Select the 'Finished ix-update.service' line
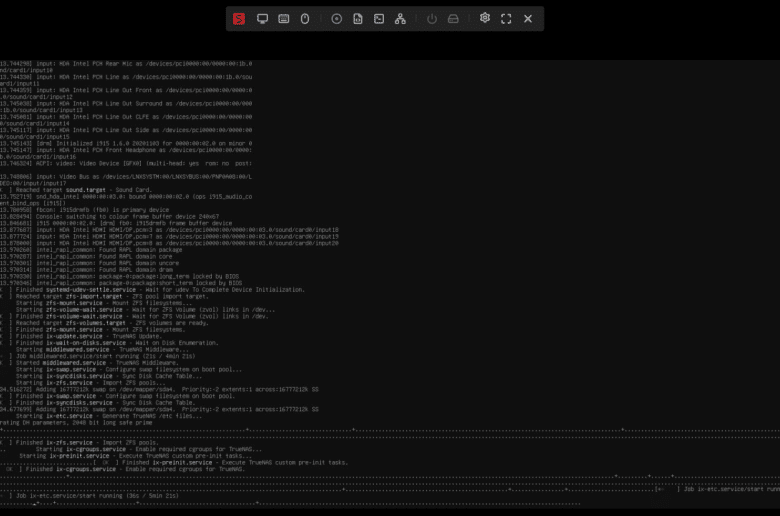The image size is (780, 516). point(81,336)
